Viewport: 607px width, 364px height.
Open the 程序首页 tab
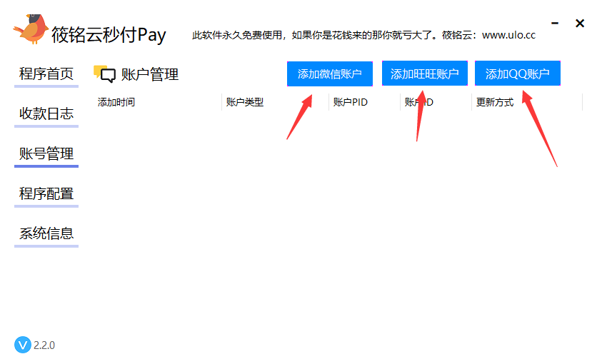coord(46,74)
